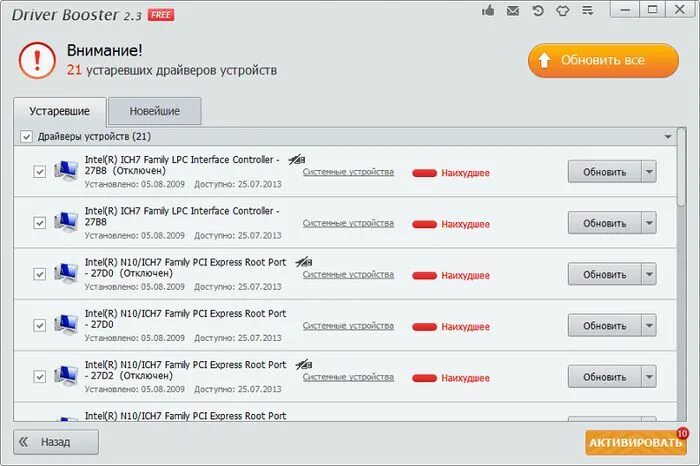Click the driver list vertical scrollbar thumb
Image resolution: width=700 pixels, height=466 pixels.
[x=681, y=167]
